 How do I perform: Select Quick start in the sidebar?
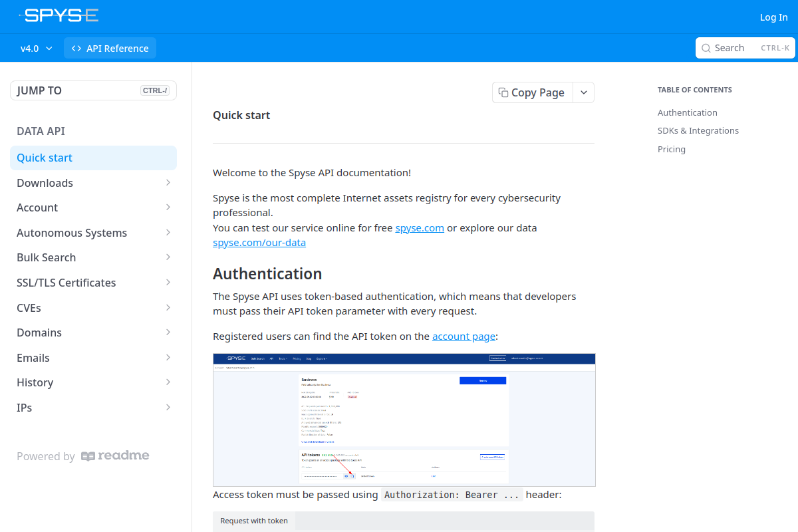pos(93,158)
